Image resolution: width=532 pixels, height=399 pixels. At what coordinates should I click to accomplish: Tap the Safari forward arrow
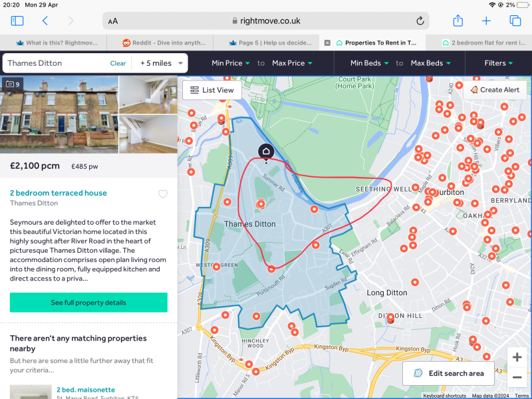tap(70, 21)
